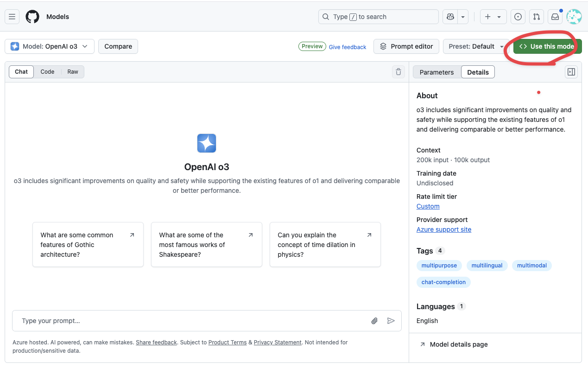Send the prompt with paper plane icon
Viewport: 588px width, 368px height.
[x=391, y=321]
